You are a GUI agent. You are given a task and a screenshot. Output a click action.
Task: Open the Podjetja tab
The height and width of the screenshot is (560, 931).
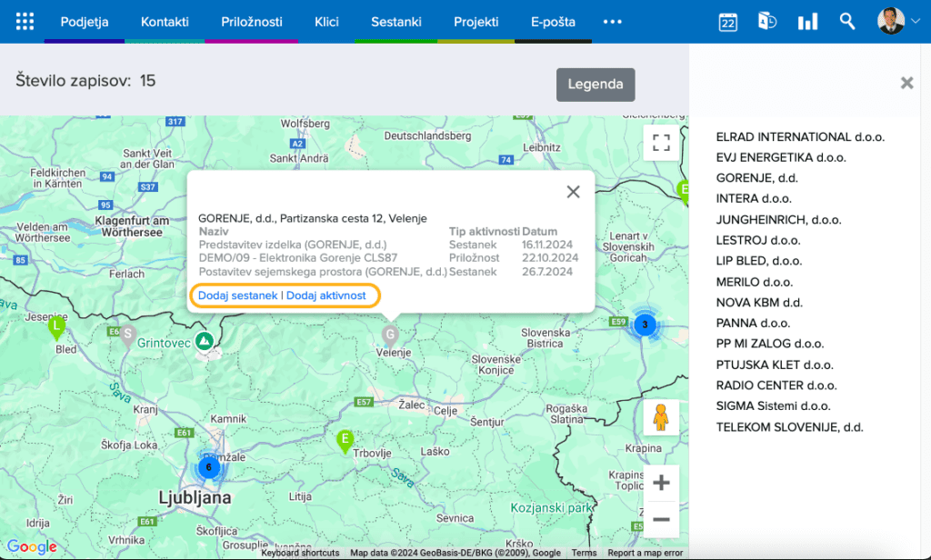(x=85, y=22)
